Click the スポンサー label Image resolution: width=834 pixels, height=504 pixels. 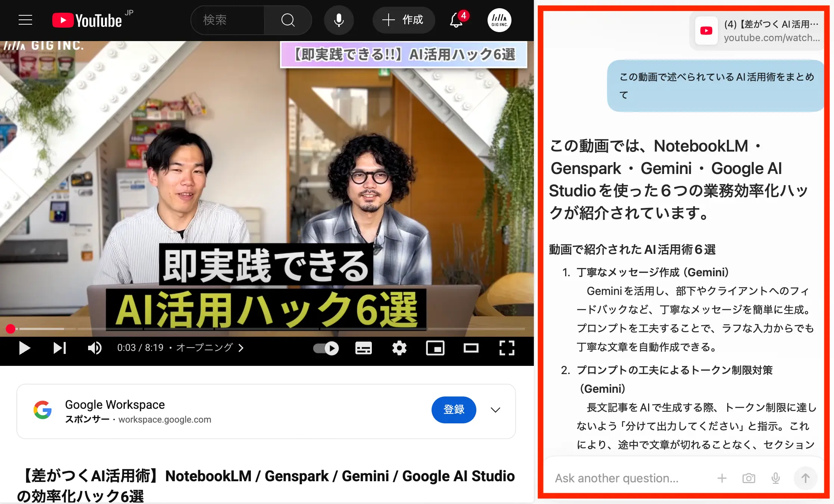click(87, 420)
